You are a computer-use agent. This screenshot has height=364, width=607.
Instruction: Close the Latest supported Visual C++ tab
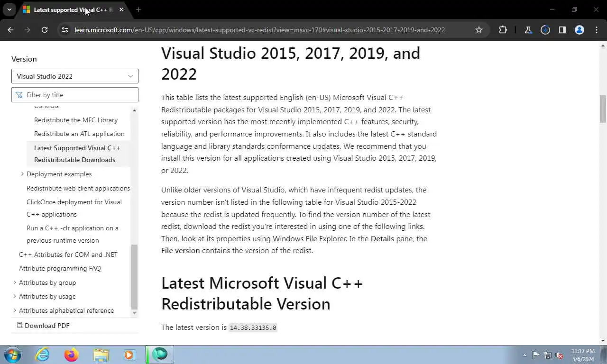pos(121,9)
